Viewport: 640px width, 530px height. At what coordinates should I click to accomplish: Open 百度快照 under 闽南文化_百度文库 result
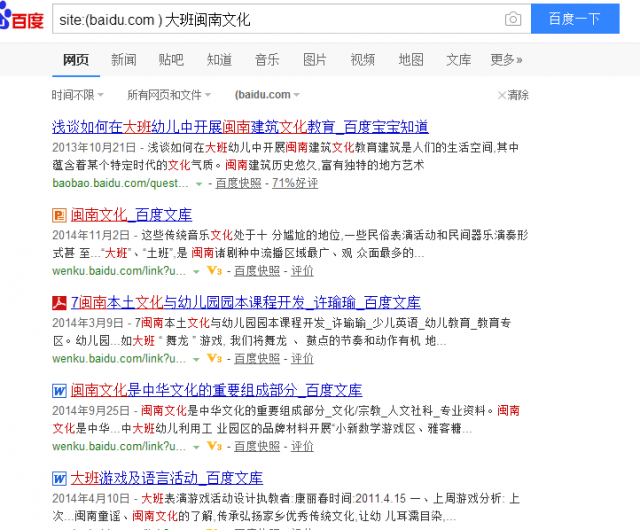257,271
